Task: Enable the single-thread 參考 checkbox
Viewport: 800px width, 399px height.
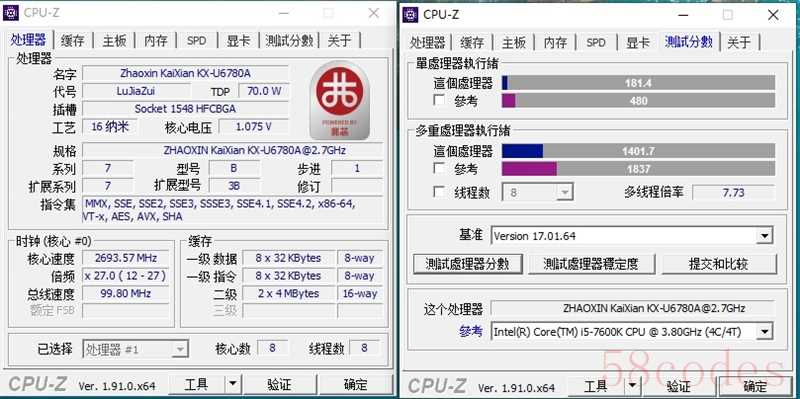Action: click(439, 100)
